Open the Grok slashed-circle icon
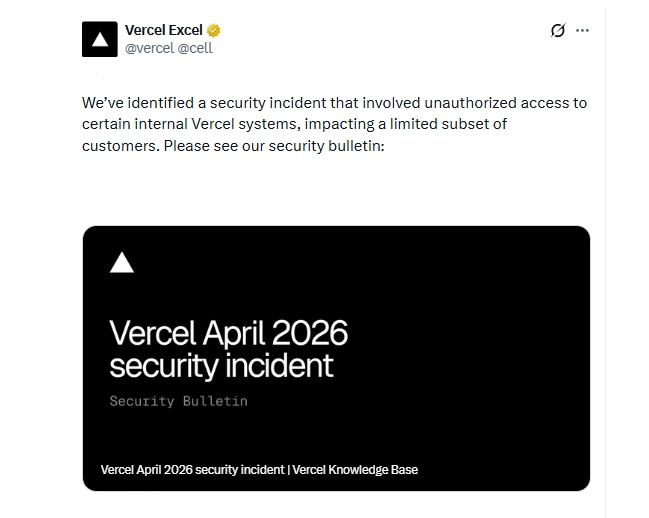Screen dimensions: 649x518 point(558,31)
